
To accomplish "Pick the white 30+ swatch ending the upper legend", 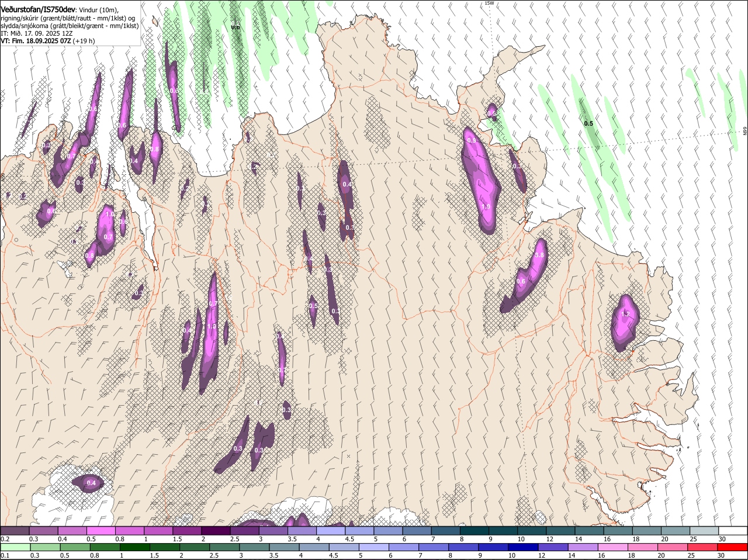I will pyautogui.click(x=733, y=531).
